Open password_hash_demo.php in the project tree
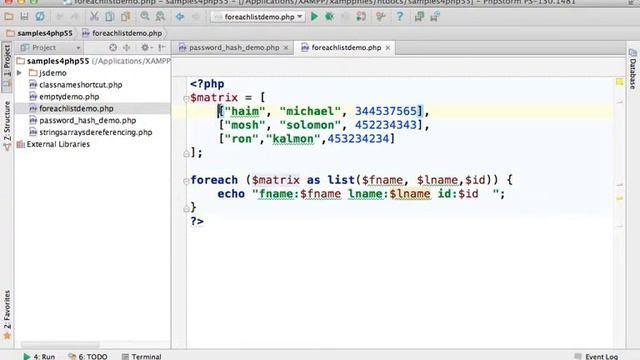 (88, 120)
